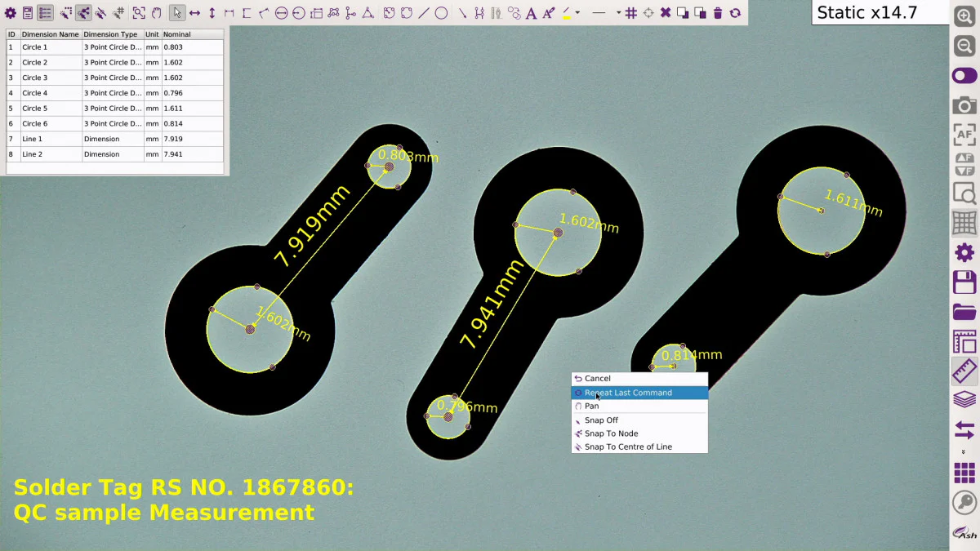Select the arrow annotation tool

pyautogui.click(x=462, y=13)
